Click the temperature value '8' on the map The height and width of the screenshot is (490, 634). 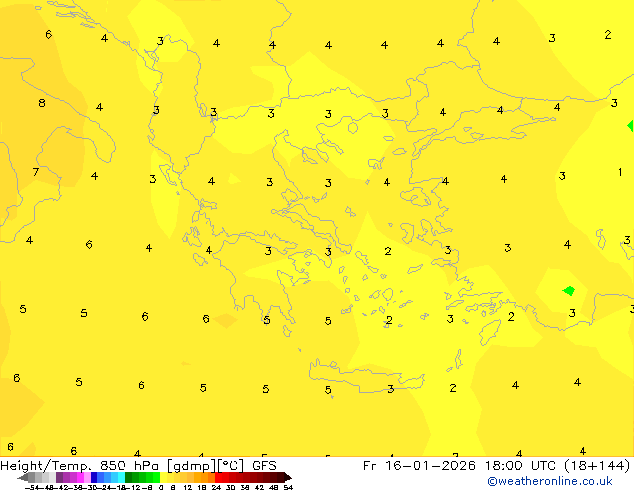(42, 103)
